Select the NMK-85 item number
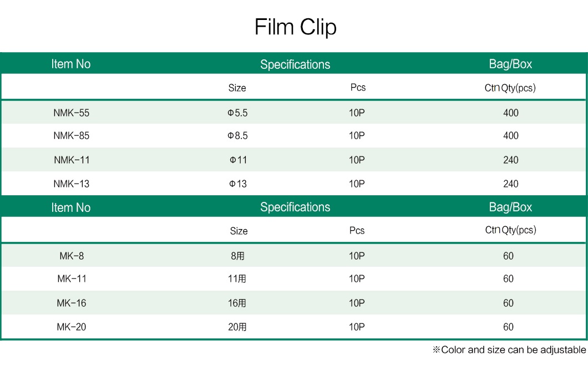 click(71, 136)
